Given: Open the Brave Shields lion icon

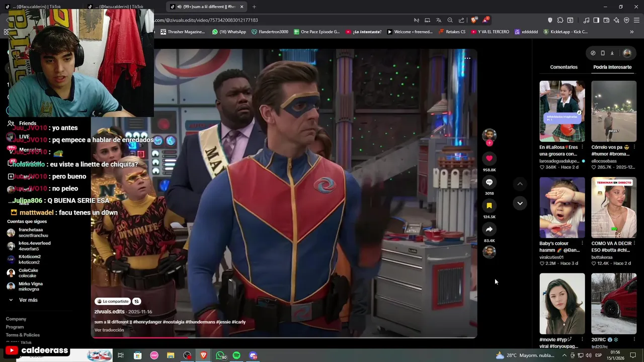Looking at the screenshot, I should 474,20.
